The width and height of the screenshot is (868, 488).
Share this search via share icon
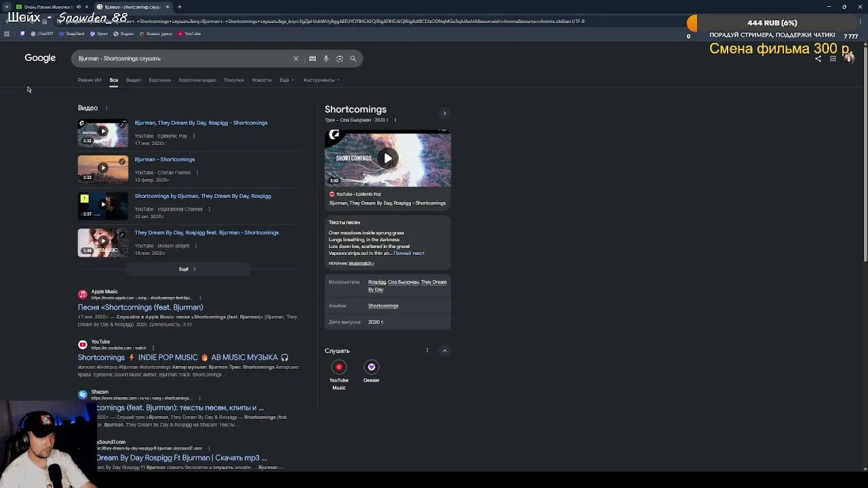click(x=818, y=58)
